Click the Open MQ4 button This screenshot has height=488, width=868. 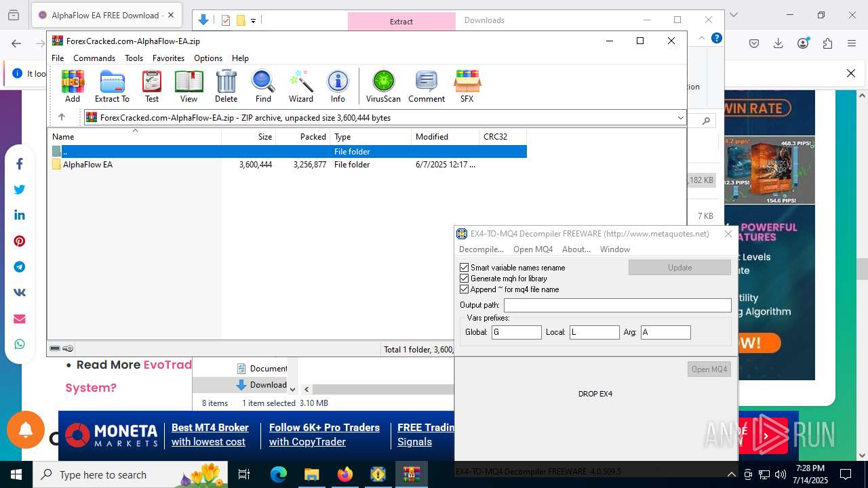(x=709, y=369)
